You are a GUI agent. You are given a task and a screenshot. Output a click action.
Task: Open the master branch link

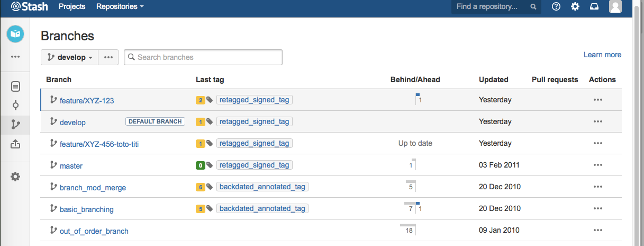click(71, 166)
